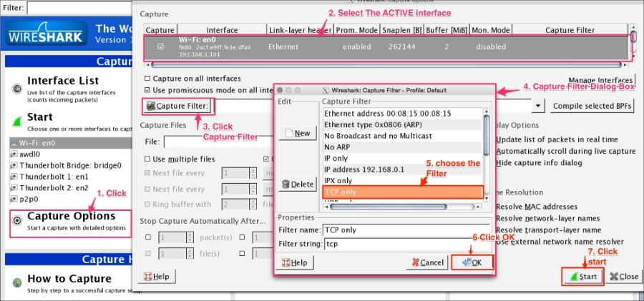The height and width of the screenshot is (301, 644).
Task: Select the TCP only filter
Action: click(x=403, y=192)
